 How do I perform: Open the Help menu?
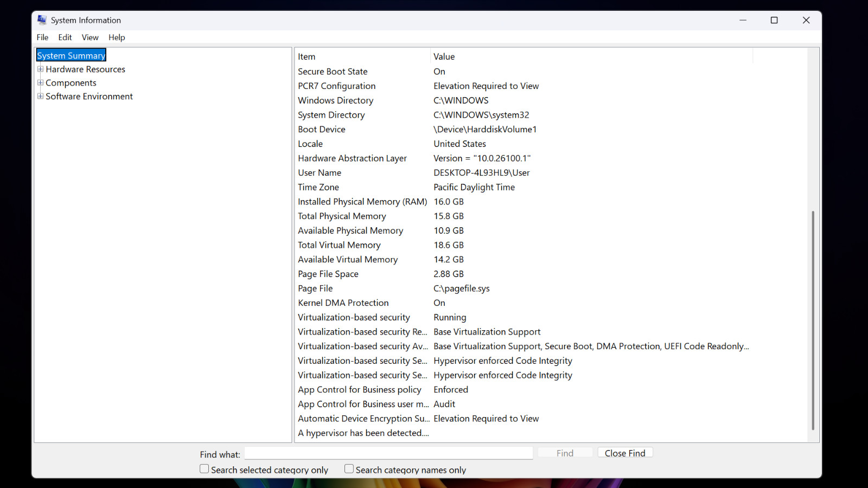click(x=117, y=37)
